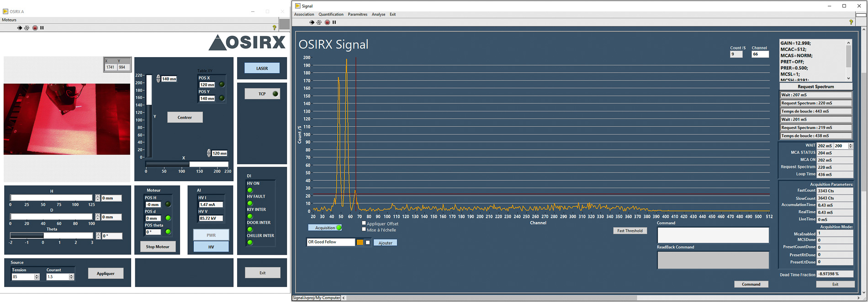The image size is (868, 302).
Task: Click Pause icon in OSIRX A toolbar
Action: [x=42, y=28]
